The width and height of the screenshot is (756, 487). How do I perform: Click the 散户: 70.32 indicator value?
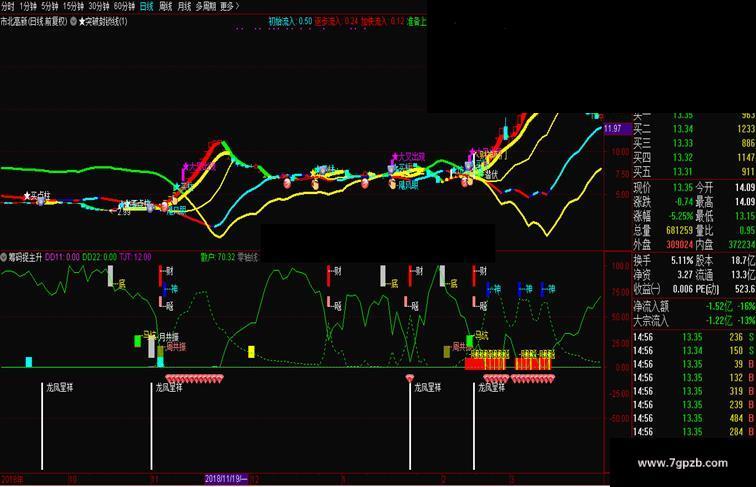tap(217, 257)
